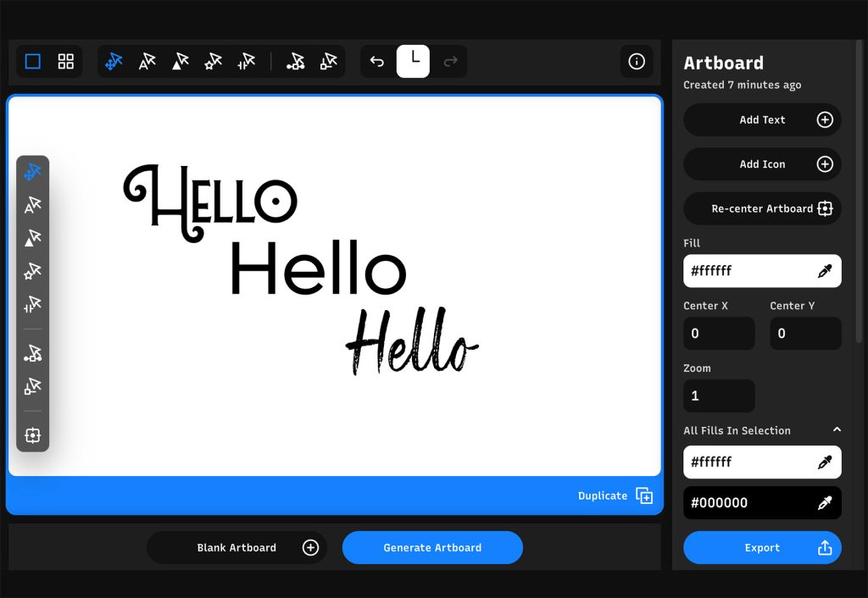Pick color with the Fill eyedropper
868x598 pixels.
(x=825, y=271)
